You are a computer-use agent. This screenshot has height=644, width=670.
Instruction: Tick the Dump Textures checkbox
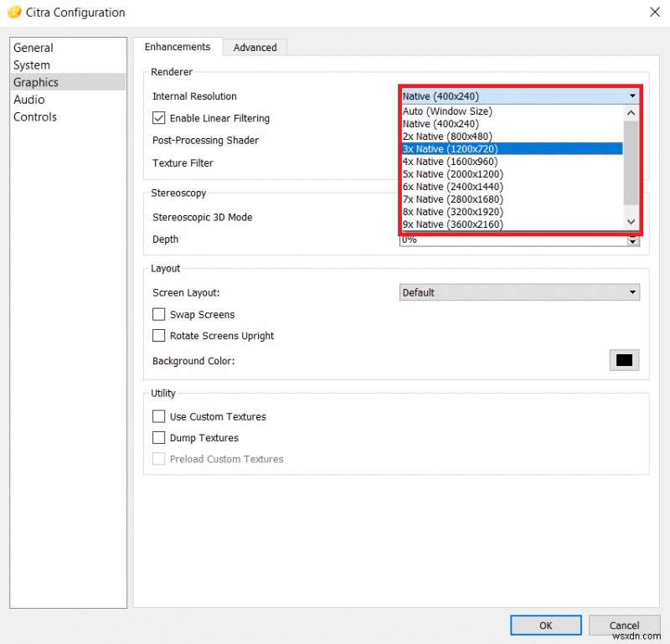(x=159, y=438)
